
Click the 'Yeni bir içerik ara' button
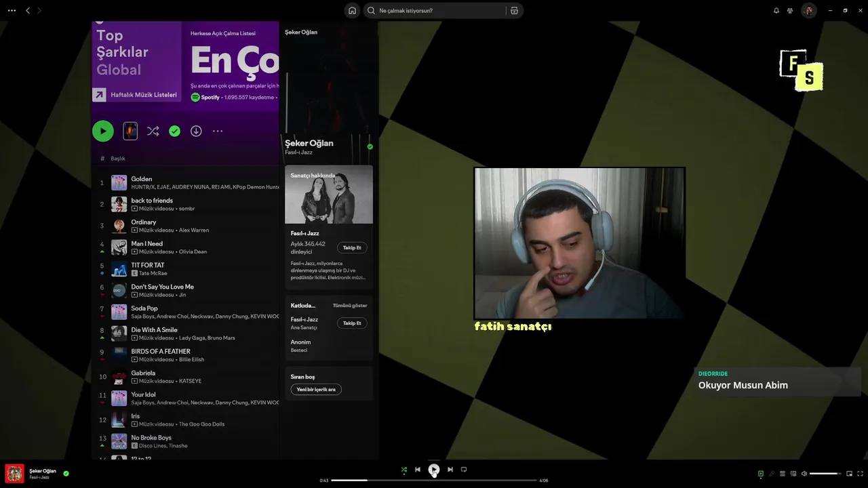pos(316,390)
